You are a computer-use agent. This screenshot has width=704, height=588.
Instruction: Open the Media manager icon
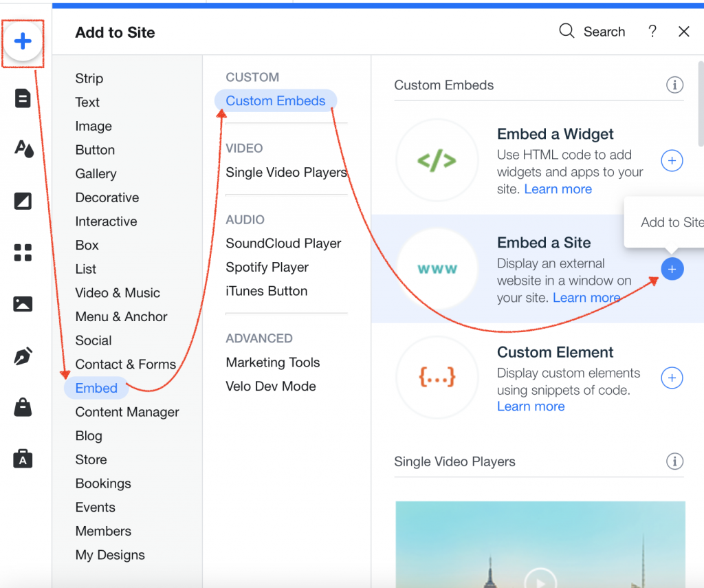pyautogui.click(x=23, y=303)
